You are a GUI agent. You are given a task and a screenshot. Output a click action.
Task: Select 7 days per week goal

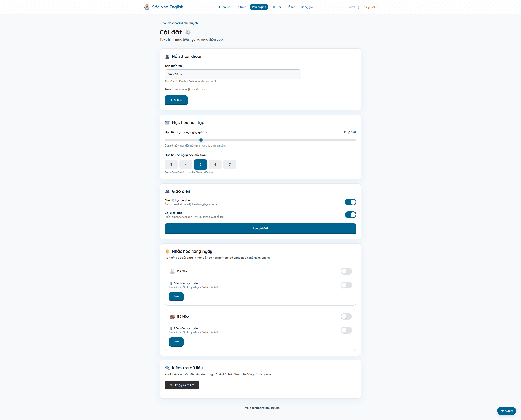pyautogui.click(x=230, y=164)
